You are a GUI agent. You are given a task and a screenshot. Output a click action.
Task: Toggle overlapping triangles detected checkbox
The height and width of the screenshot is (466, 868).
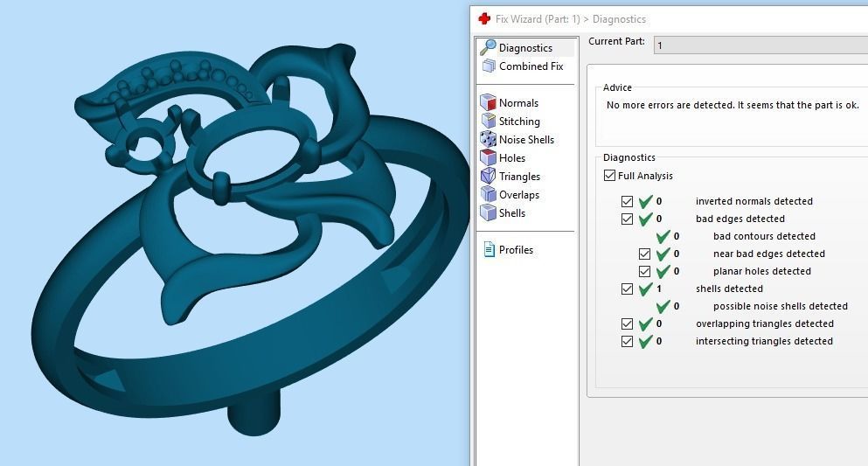(627, 323)
